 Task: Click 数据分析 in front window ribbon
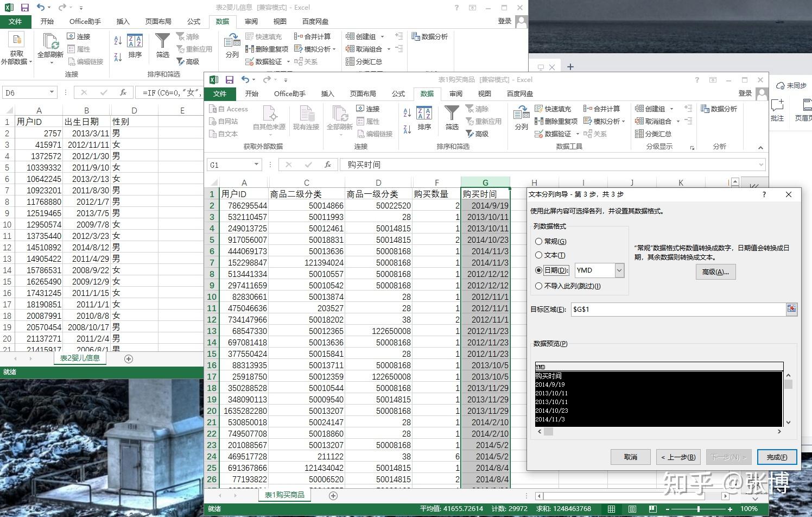719,109
